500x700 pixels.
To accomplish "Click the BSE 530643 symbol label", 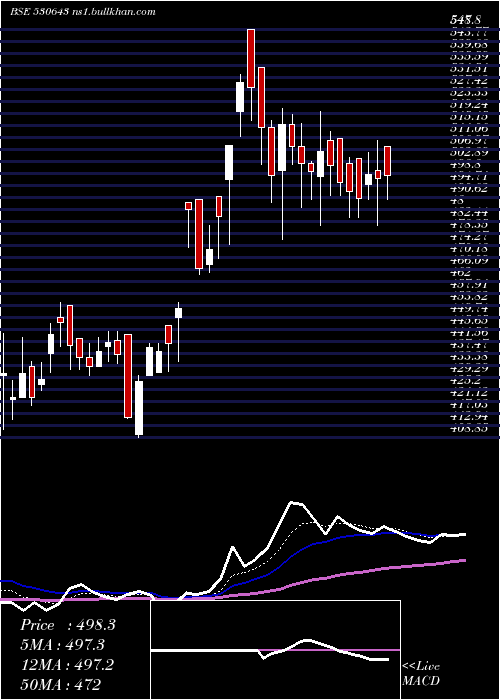I will coord(39,12).
